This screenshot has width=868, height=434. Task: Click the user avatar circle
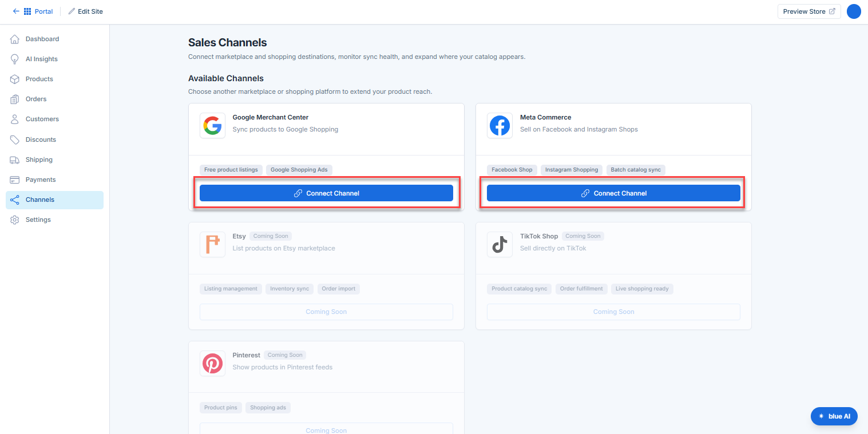click(x=854, y=11)
